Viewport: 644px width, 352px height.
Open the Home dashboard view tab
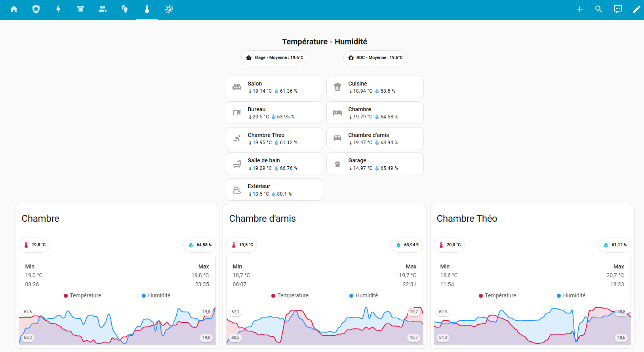point(14,9)
